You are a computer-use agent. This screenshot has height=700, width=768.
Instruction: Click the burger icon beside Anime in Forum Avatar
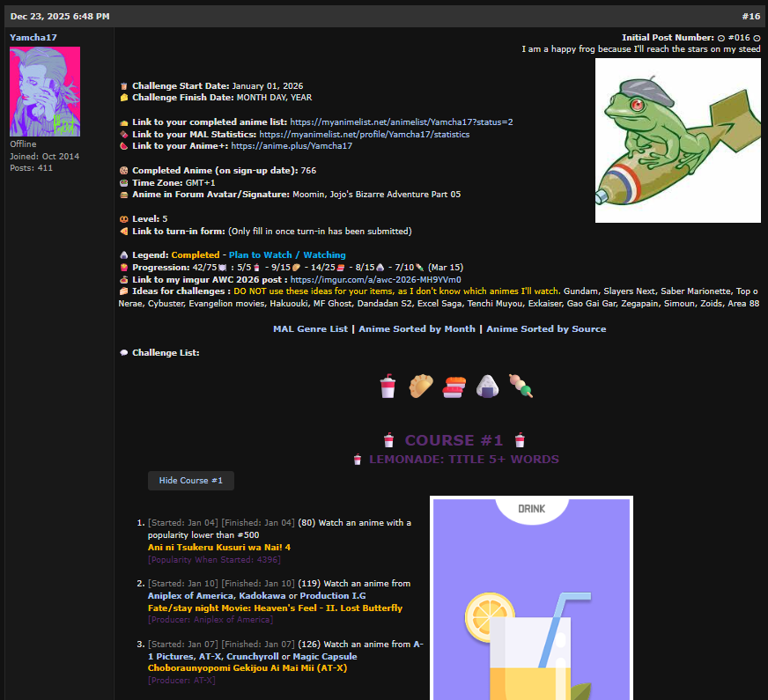click(x=124, y=195)
